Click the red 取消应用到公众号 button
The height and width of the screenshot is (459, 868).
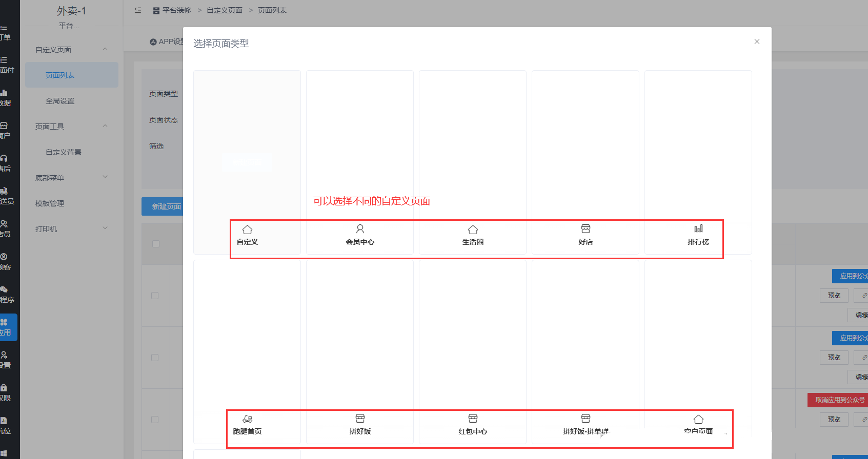(x=838, y=400)
